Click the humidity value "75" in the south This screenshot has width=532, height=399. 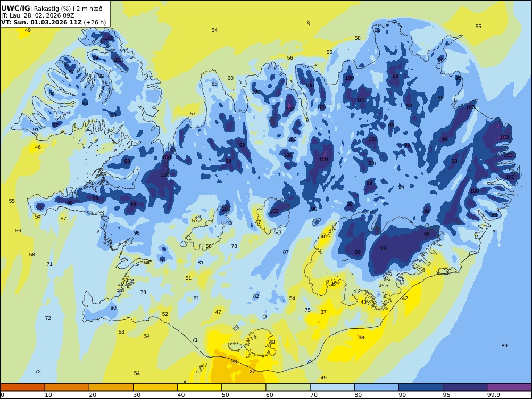pyautogui.click(x=307, y=310)
